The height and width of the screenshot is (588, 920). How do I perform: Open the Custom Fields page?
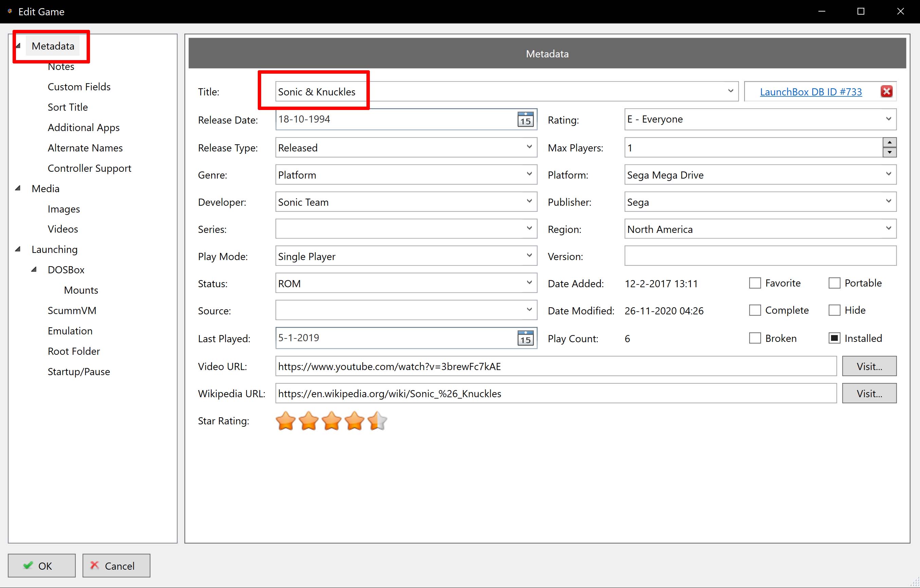tap(79, 87)
